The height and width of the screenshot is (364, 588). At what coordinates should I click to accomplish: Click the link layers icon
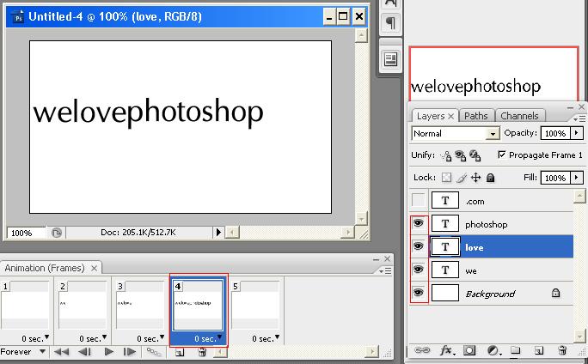[422, 350]
